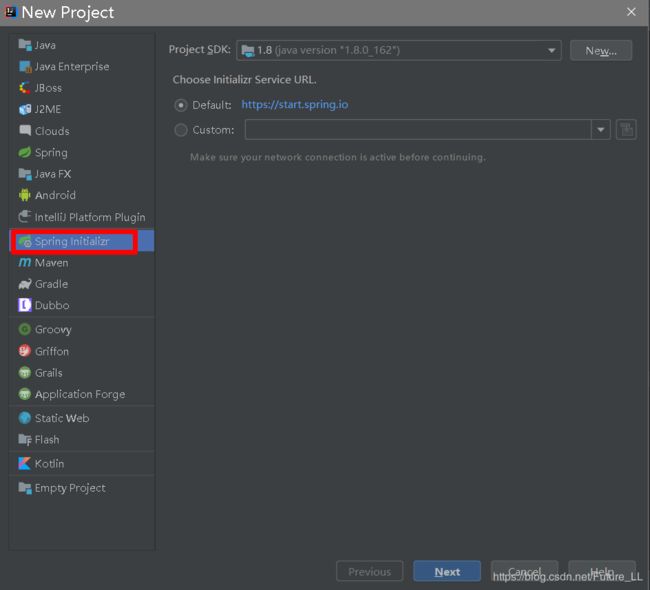Select Grails project type label
This screenshot has width=650, height=590.
coord(49,373)
